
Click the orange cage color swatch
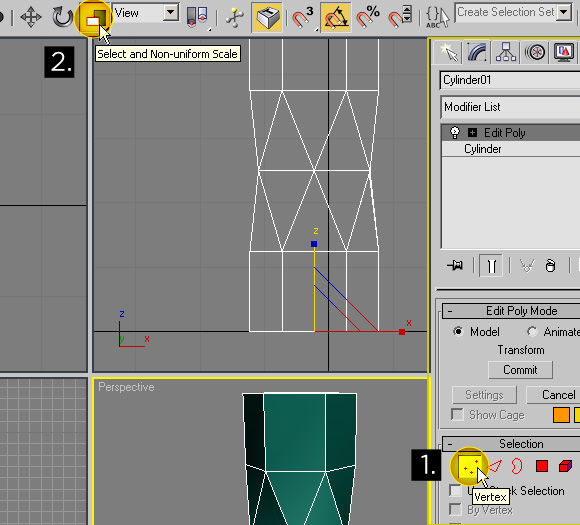(x=561, y=415)
